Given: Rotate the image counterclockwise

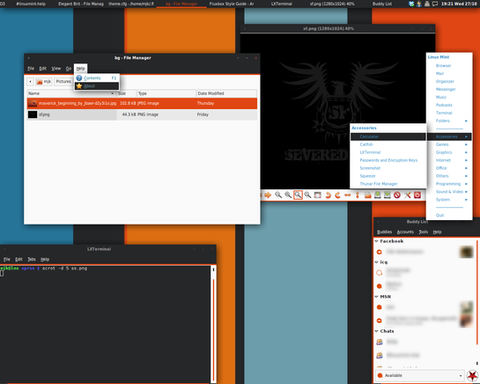Looking at the screenshot, I should (x=328, y=195).
